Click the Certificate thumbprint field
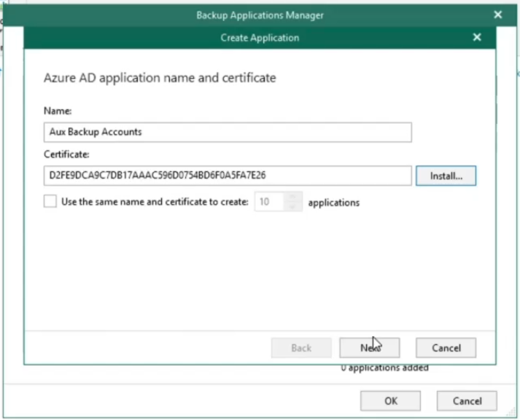520x420 pixels. pos(228,175)
